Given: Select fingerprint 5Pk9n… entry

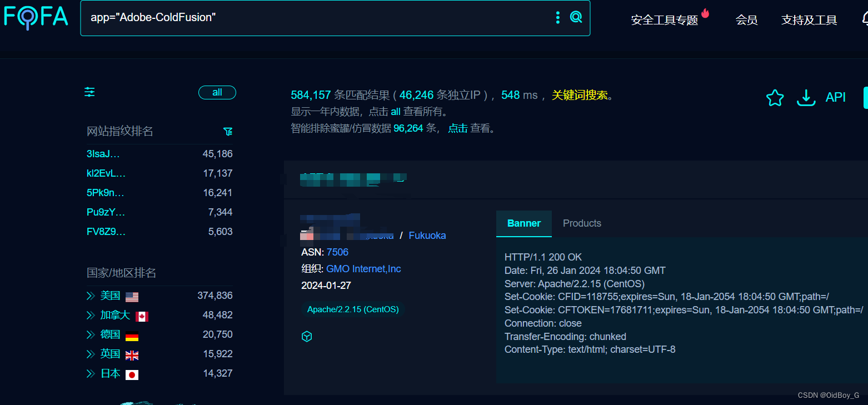Looking at the screenshot, I should tap(106, 193).
